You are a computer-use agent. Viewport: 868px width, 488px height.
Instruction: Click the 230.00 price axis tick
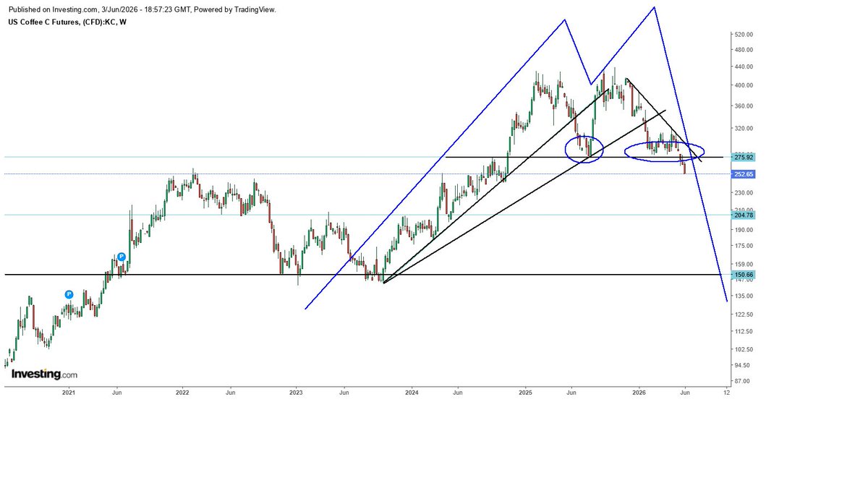tap(745, 193)
